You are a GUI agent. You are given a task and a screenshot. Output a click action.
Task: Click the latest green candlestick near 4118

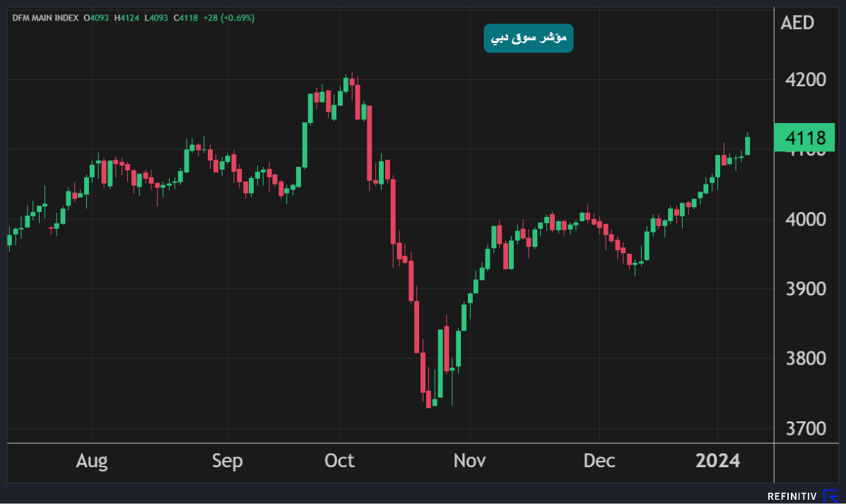[748, 146]
